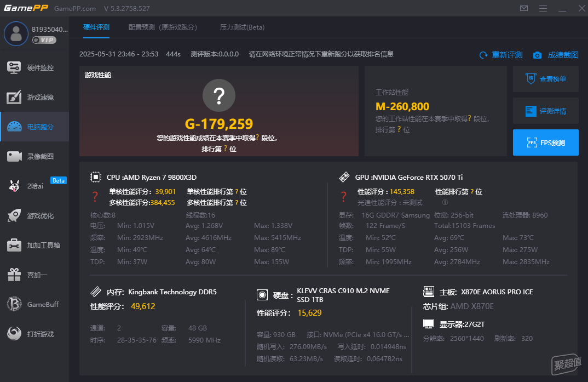Open the 加加工具箱 toolbox icon

click(14, 245)
